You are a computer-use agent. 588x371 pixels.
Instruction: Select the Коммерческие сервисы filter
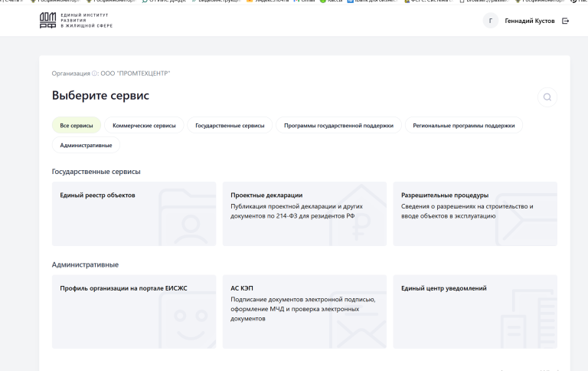pyautogui.click(x=144, y=126)
